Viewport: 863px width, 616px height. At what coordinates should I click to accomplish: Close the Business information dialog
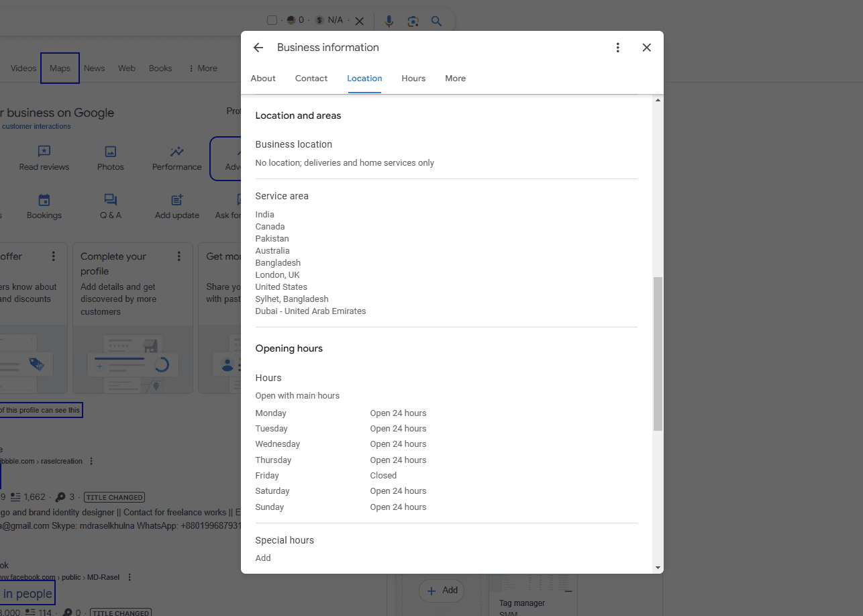click(646, 48)
